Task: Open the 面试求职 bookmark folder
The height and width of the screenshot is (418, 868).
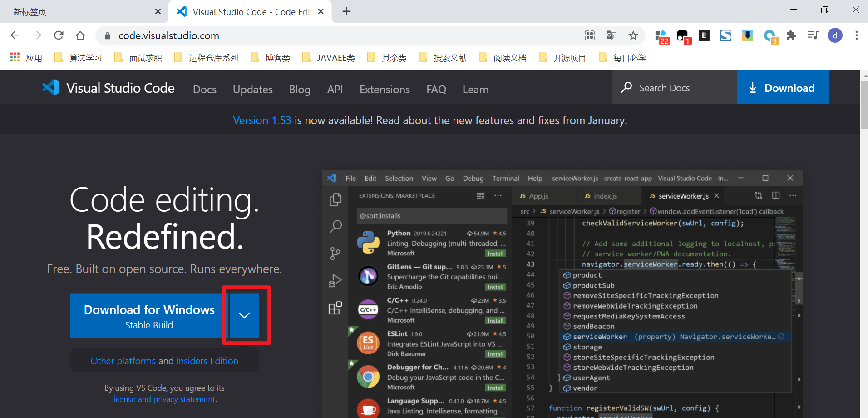Action: (138, 58)
